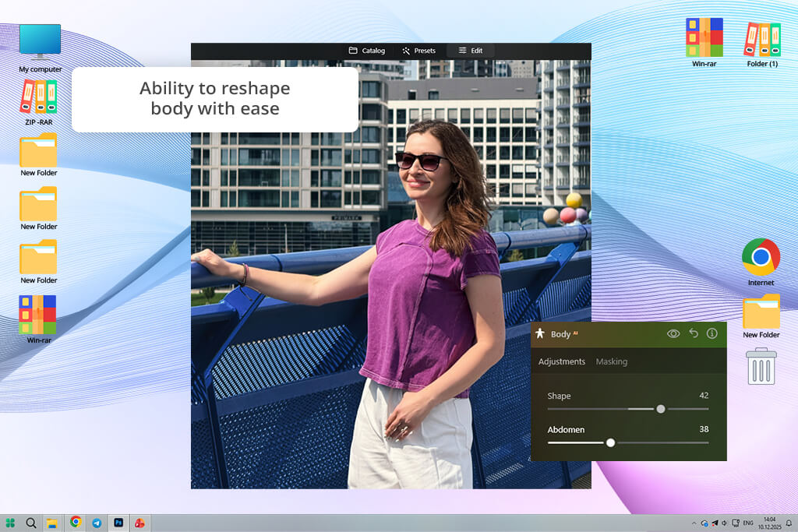798x532 pixels.
Task: Click the Body panel title
Action: (x=560, y=334)
